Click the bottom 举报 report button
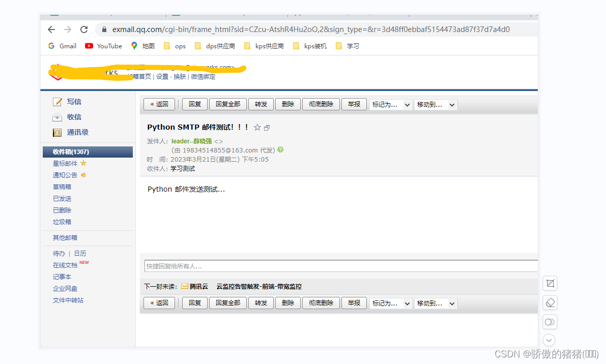 pos(354,303)
